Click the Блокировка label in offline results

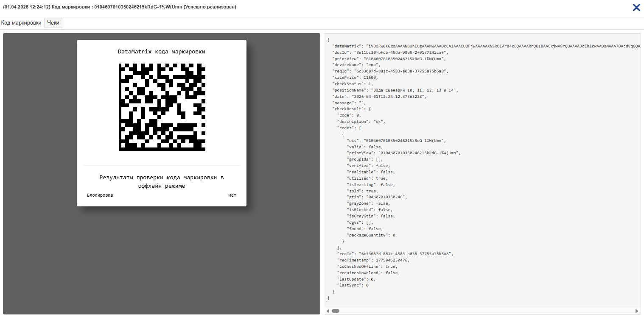coord(100,195)
